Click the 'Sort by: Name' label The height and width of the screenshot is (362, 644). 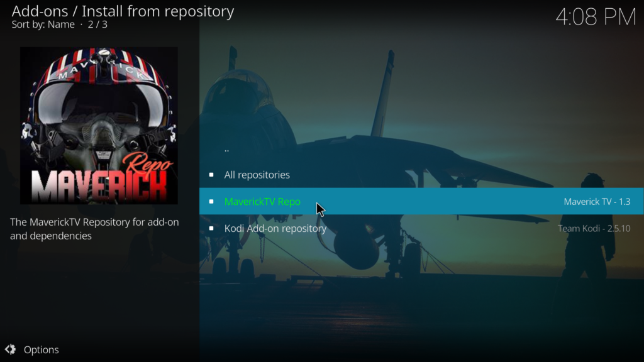pyautogui.click(x=43, y=25)
